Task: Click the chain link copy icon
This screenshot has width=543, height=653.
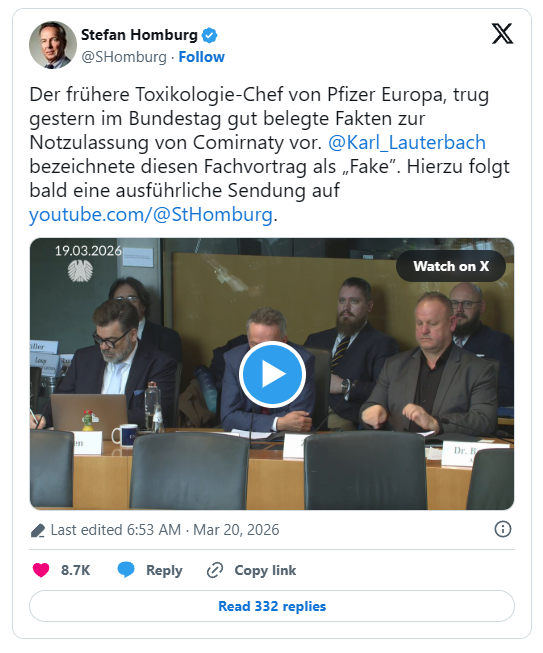Action: tap(215, 570)
